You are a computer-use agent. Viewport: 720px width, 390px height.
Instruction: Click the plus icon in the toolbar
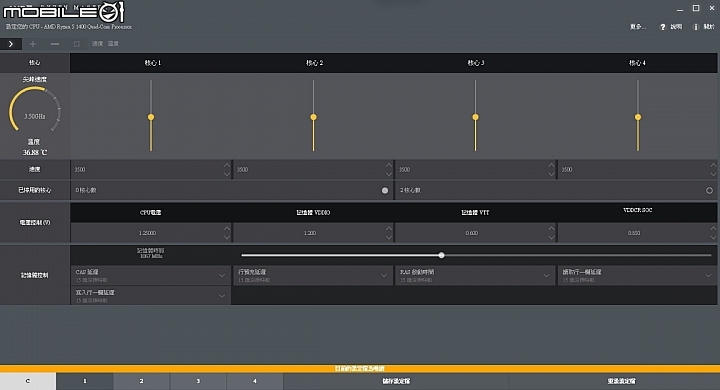pos(33,44)
